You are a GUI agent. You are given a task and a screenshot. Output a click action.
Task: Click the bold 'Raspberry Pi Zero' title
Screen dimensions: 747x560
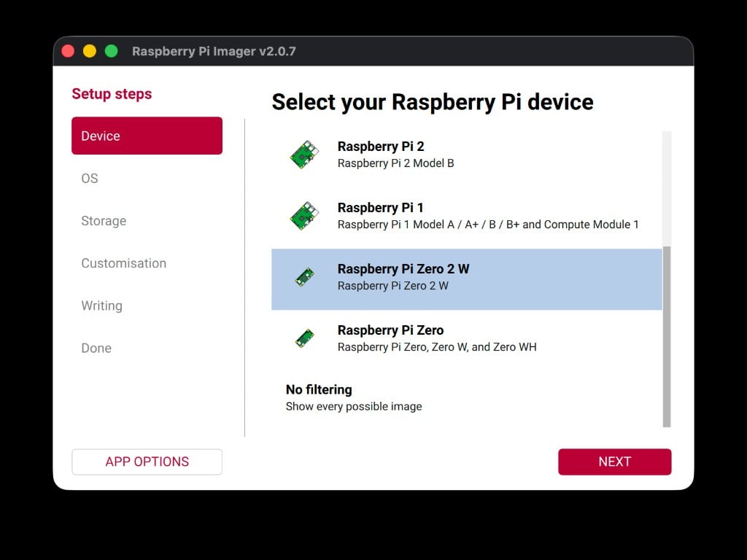point(390,330)
